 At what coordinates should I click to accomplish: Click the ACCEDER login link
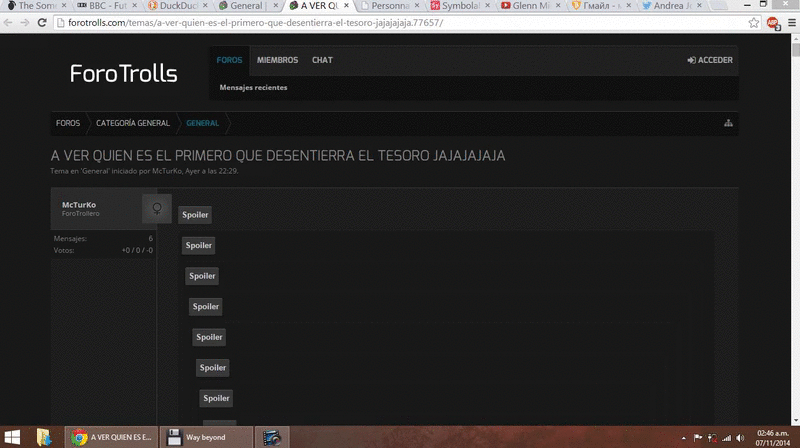click(710, 60)
